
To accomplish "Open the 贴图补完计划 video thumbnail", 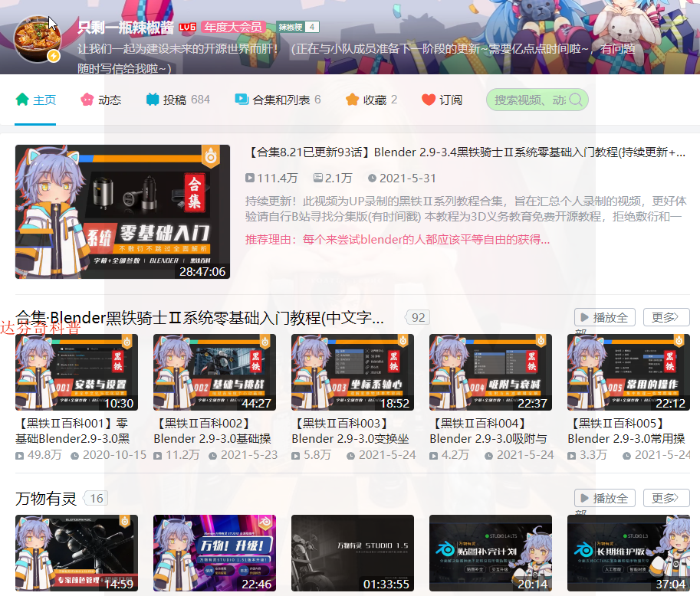I will (x=491, y=553).
